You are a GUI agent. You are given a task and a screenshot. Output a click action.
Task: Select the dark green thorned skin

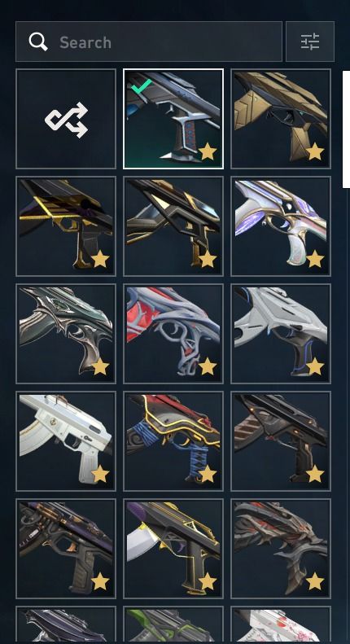[66, 334]
